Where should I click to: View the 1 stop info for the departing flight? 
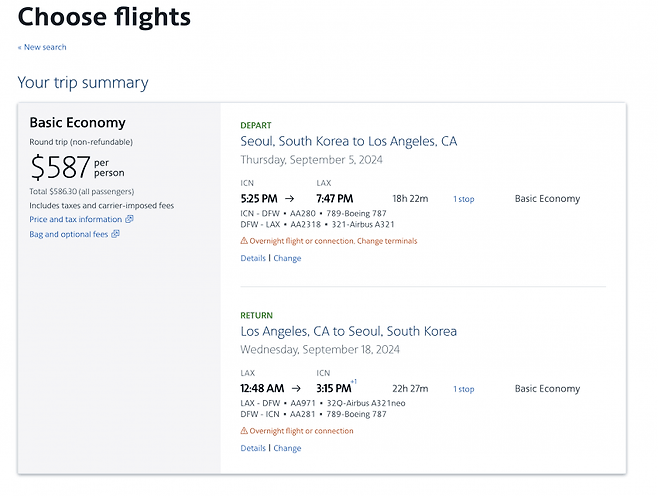pyautogui.click(x=464, y=199)
